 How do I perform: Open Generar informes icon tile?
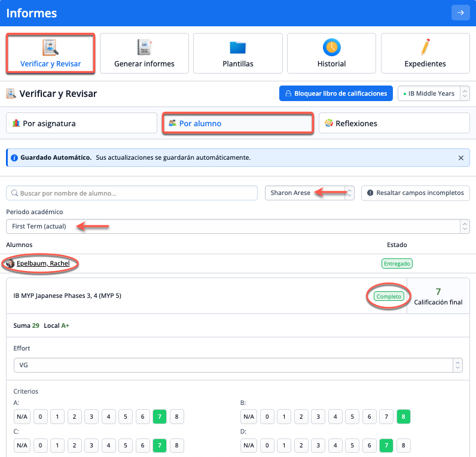tap(144, 47)
